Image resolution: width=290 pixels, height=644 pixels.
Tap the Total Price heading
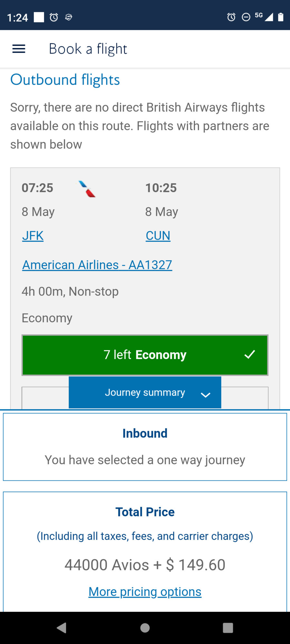[x=145, y=512]
